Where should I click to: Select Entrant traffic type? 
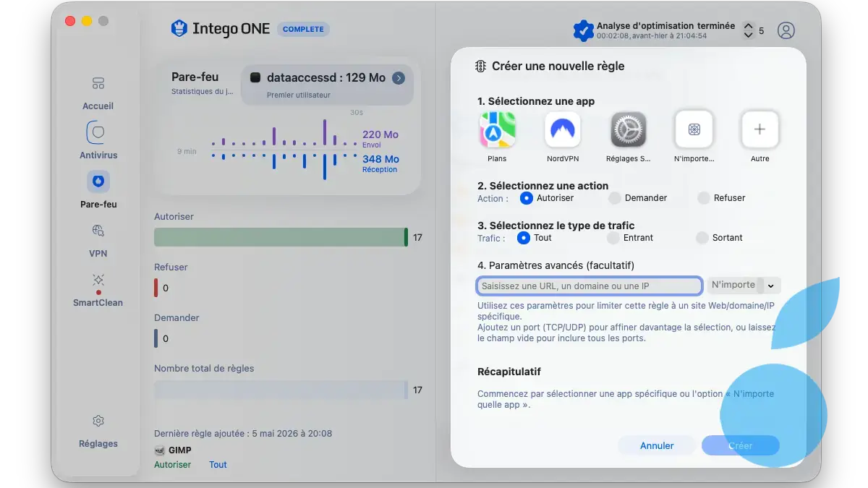[x=613, y=237]
